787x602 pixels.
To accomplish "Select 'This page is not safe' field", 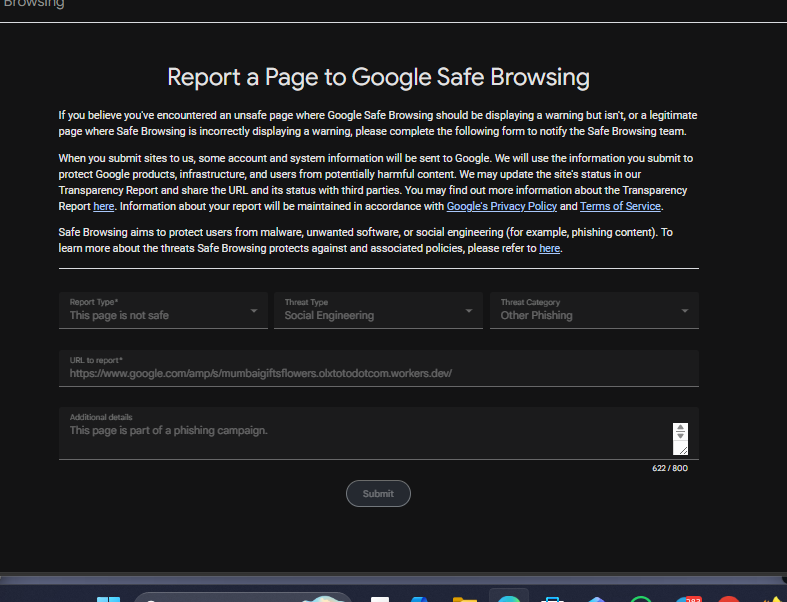I will (x=163, y=310).
